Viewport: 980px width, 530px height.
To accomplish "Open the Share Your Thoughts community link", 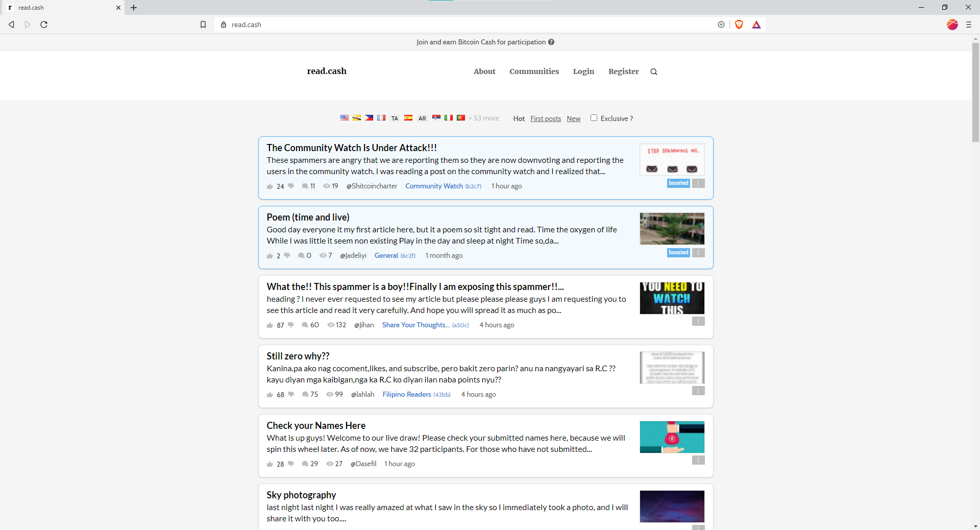I will coord(426,325).
